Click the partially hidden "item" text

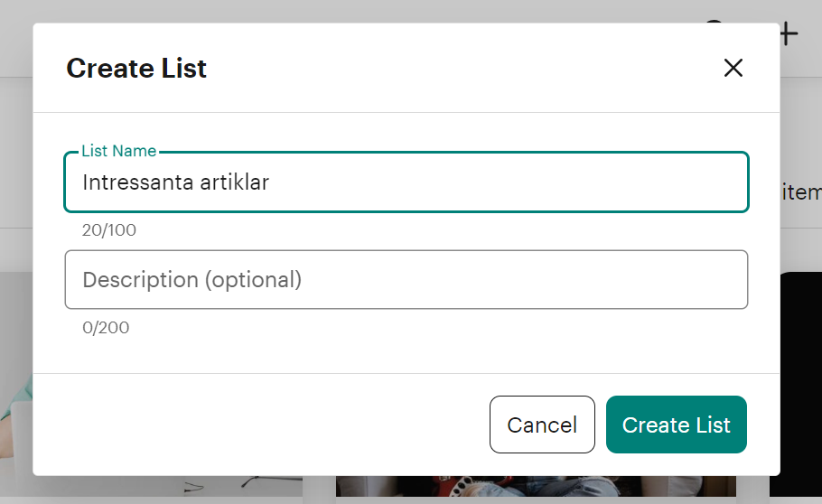pos(801,192)
